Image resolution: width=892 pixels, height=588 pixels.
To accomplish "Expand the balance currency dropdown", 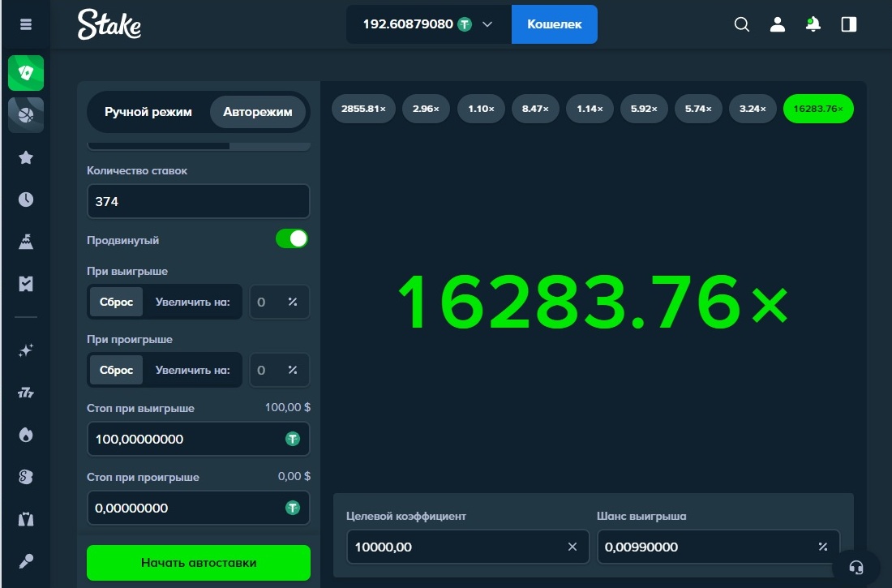I will coord(487,24).
